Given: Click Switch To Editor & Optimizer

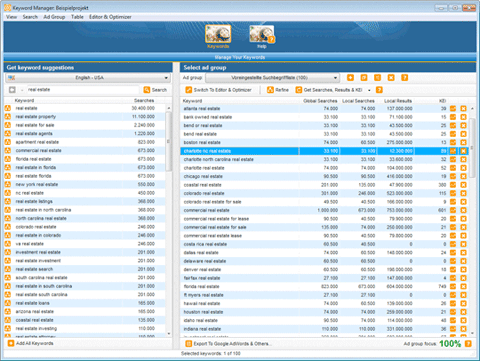Looking at the screenshot, I should 219,90.
